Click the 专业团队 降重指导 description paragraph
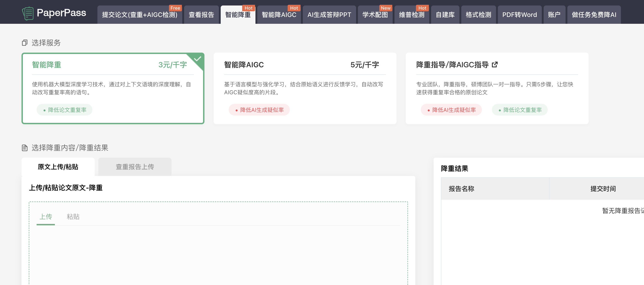Viewport: 644px width, 285px height. coord(494,88)
